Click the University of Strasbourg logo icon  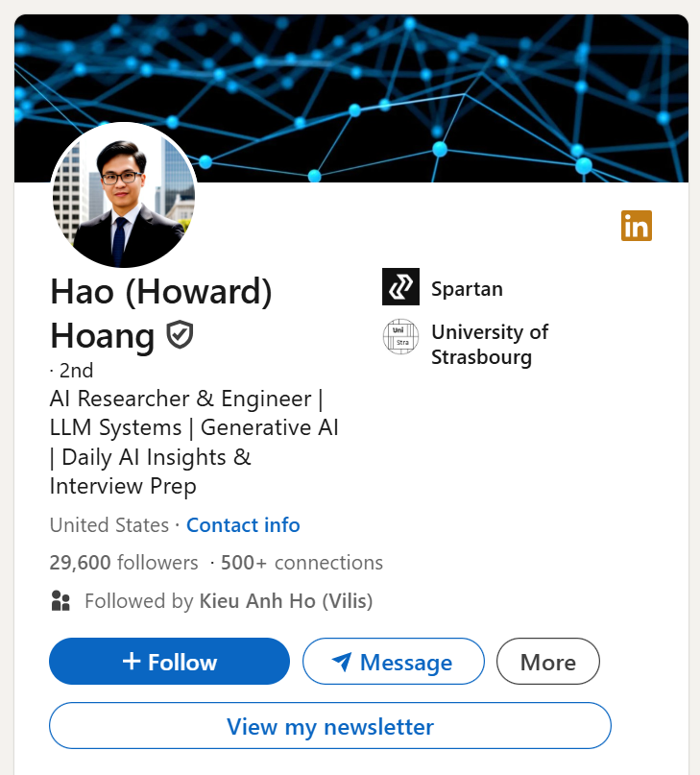point(400,336)
